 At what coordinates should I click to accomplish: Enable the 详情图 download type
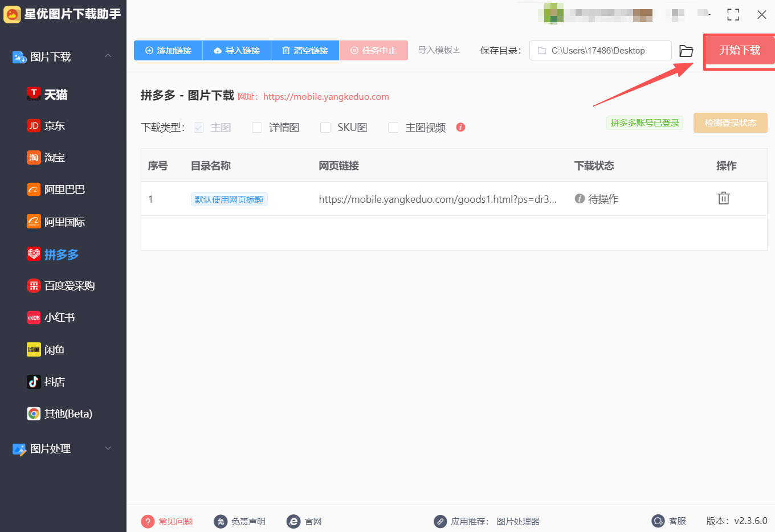pos(256,127)
